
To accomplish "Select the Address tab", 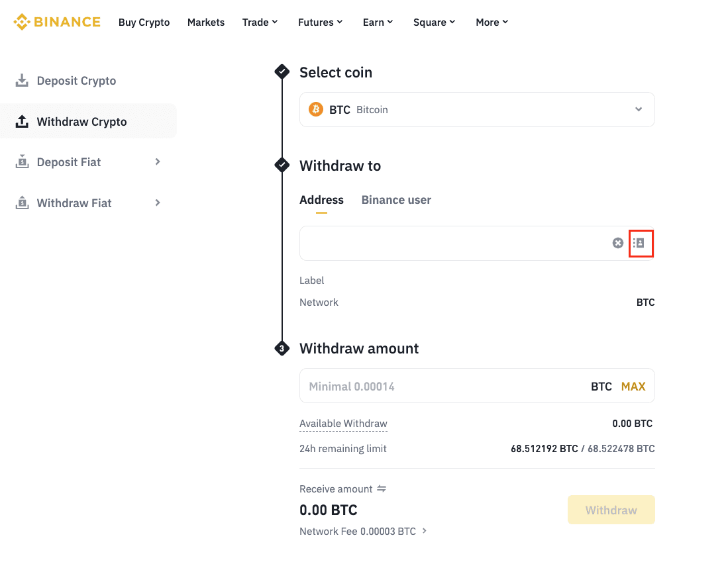I will tap(321, 200).
